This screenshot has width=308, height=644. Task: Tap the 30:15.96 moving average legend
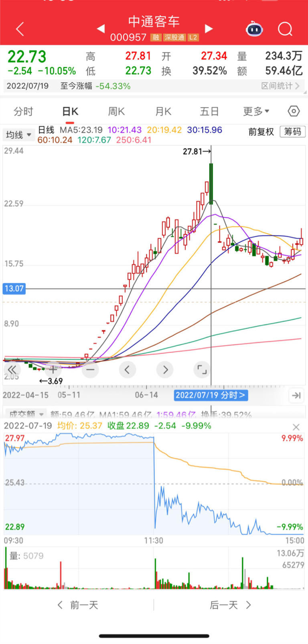pyautogui.click(x=205, y=130)
